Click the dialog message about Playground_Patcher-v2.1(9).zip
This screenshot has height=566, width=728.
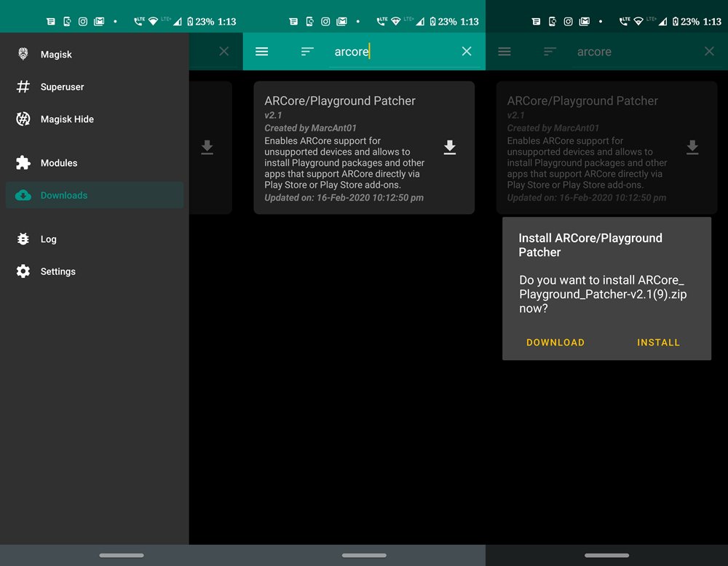(603, 294)
